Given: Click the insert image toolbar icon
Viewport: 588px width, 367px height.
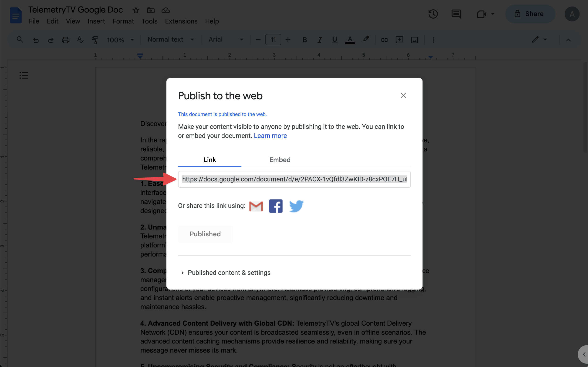Looking at the screenshot, I should pos(414,40).
